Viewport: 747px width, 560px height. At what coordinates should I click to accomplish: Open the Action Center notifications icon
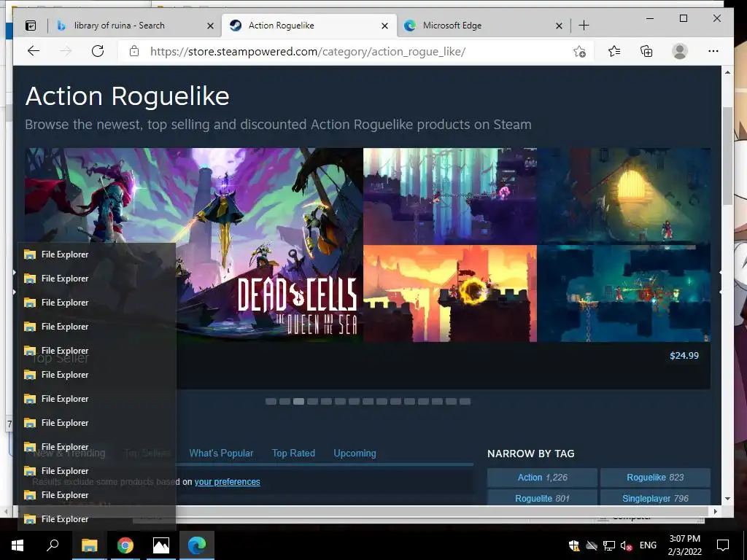pyautogui.click(x=723, y=545)
